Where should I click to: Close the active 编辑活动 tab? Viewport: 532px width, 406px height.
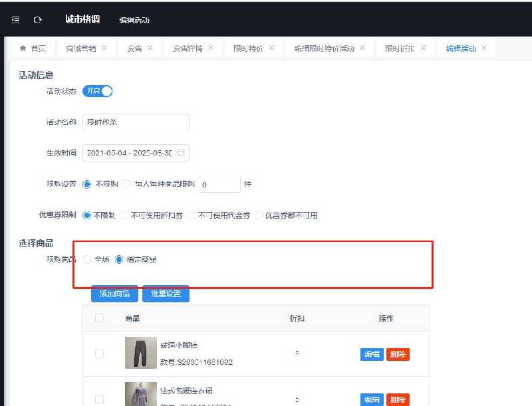[x=484, y=48]
